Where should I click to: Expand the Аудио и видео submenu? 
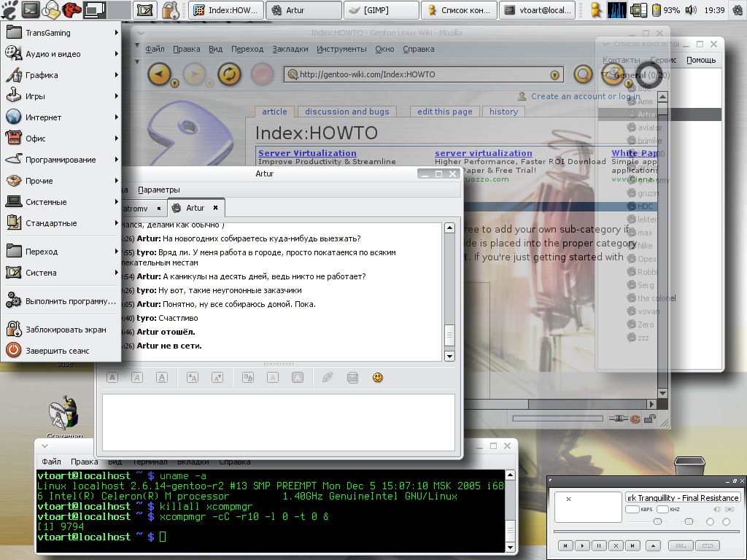(x=61, y=54)
